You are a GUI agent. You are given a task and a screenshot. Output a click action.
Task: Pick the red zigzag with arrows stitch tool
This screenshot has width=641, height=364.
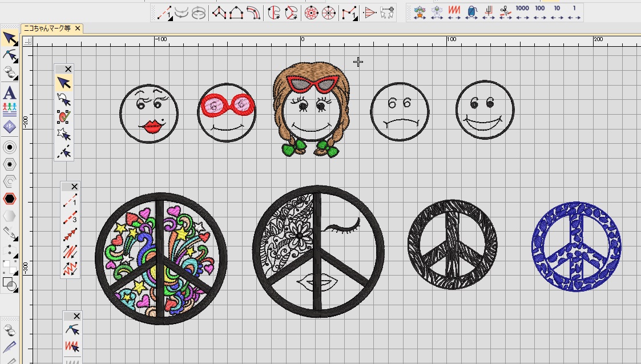70,269
